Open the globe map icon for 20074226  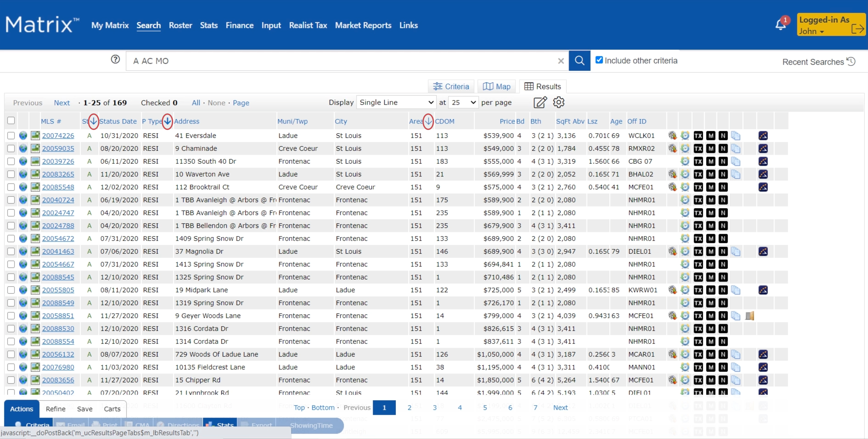[23, 135]
